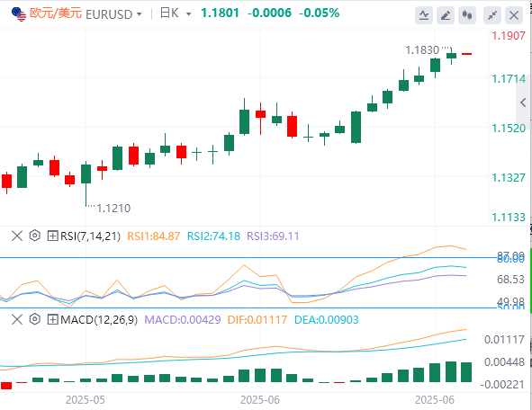The width and height of the screenshot is (532, 410).
Task: Expand the MACD panel plus box
Action: [52, 319]
